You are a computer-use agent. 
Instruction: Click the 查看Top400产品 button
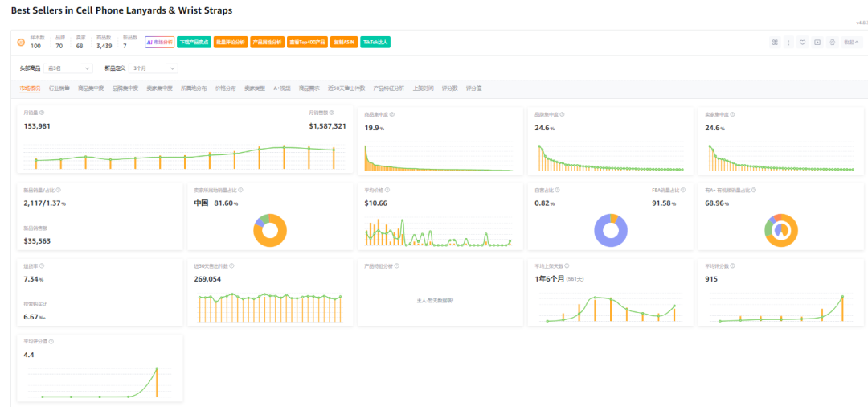coord(307,42)
